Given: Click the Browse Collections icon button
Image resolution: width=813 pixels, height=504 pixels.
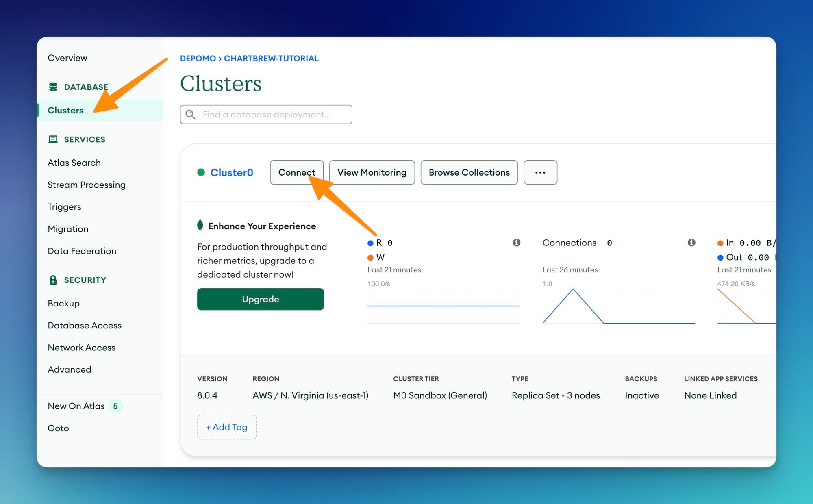Looking at the screenshot, I should click(x=469, y=172).
